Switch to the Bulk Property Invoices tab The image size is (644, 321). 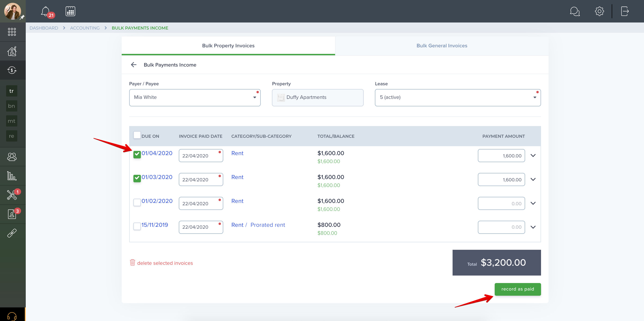click(228, 45)
